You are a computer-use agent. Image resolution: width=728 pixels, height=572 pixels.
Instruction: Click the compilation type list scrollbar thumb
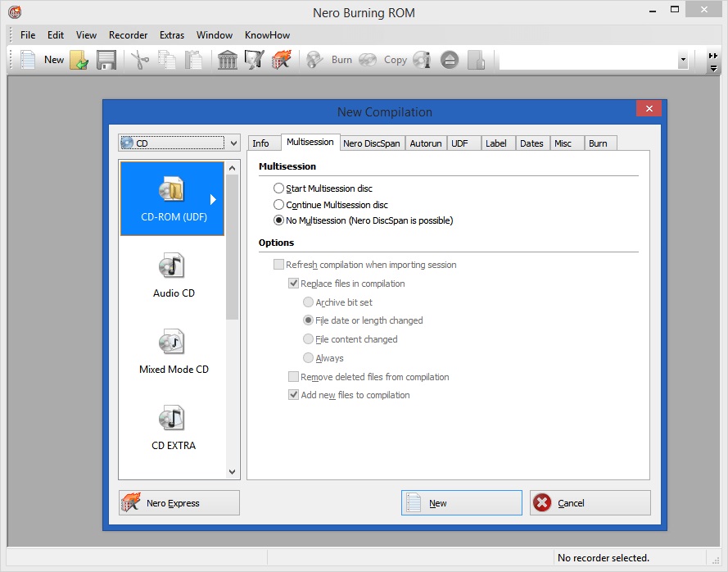(233, 247)
